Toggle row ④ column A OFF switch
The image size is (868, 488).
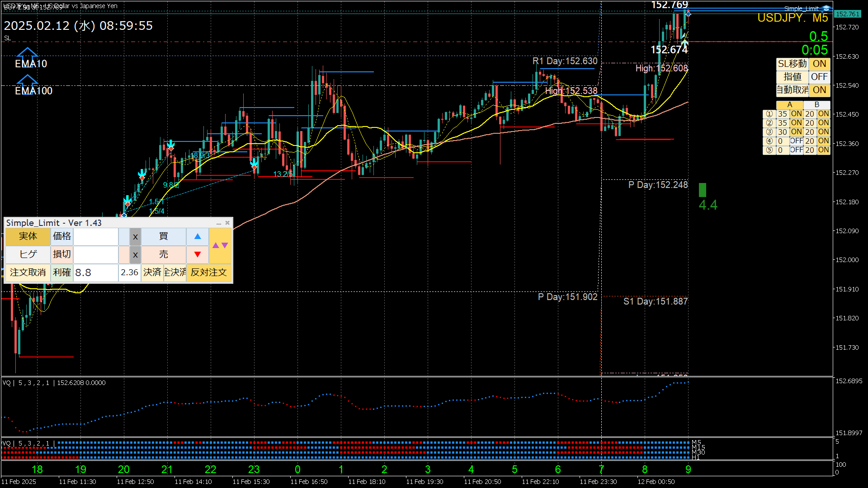click(x=796, y=141)
